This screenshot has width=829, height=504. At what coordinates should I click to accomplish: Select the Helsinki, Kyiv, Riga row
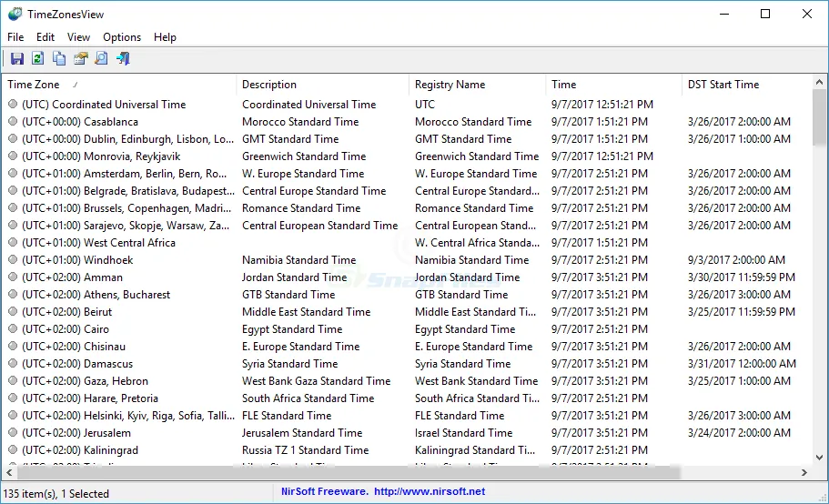[407, 415]
